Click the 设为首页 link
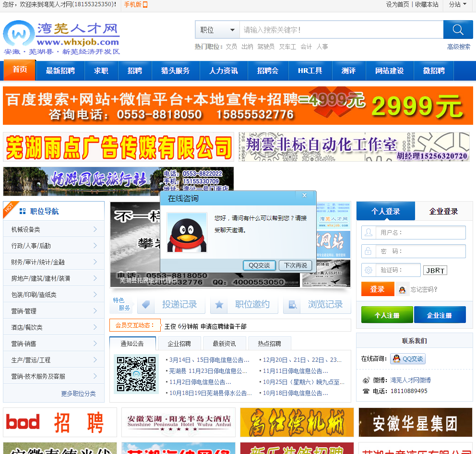The width and height of the screenshot is (476, 454). click(x=397, y=4)
